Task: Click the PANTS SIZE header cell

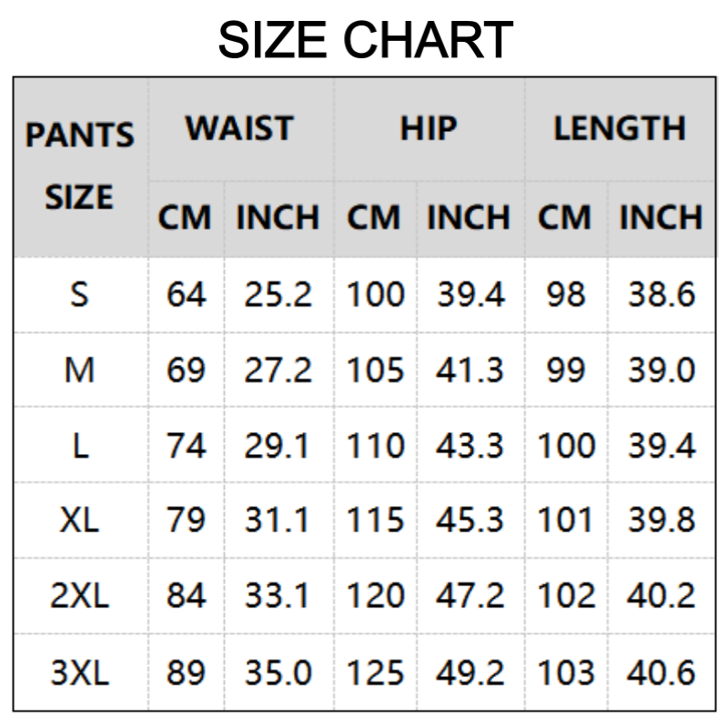Action: [79, 167]
